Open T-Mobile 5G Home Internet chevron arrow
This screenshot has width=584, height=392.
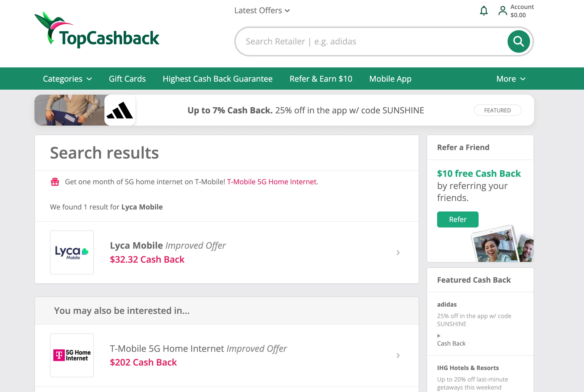pos(398,355)
